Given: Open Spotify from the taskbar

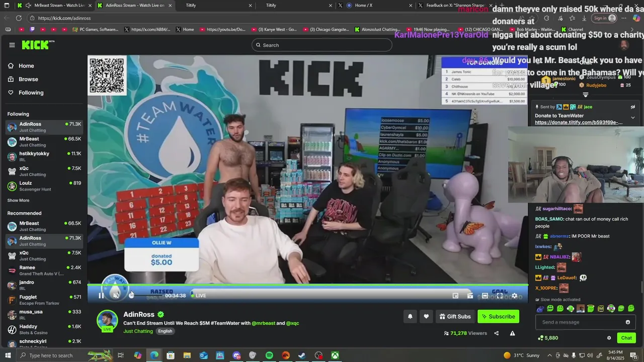Looking at the screenshot, I should tap(269, 355).
